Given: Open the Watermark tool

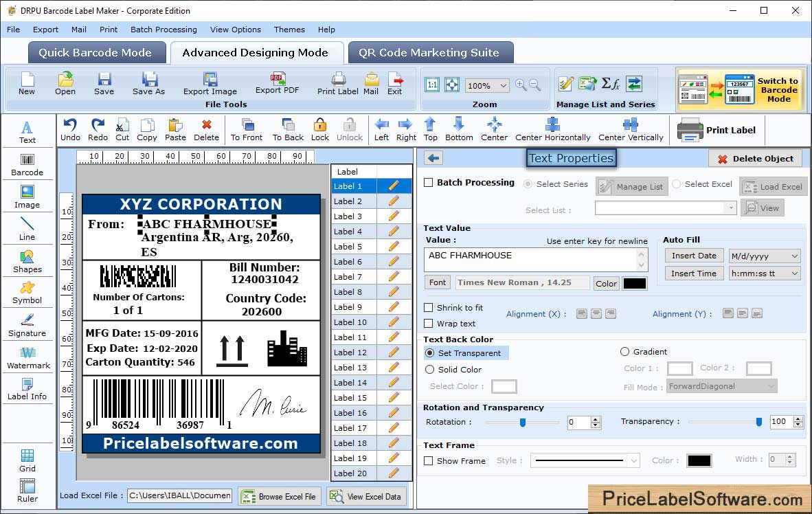Looking at the screenshot, I should tap(28, 358).
